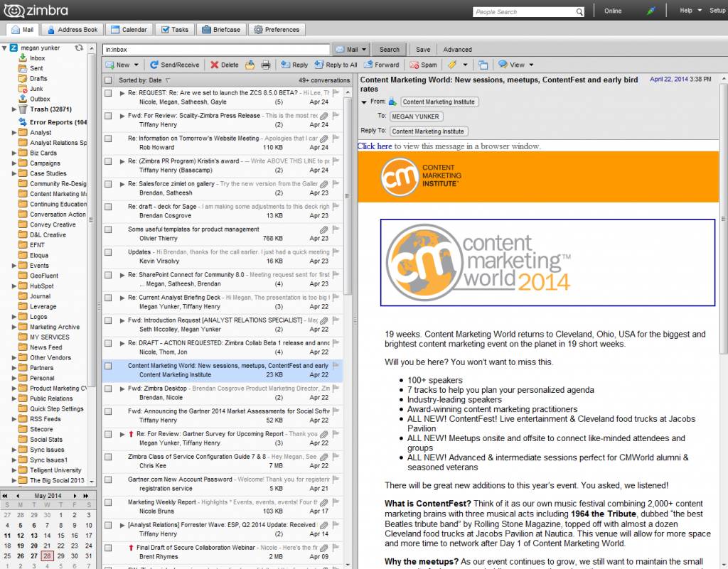Delete the selected message
Screen dimensions: 728x569
(225, 65)
